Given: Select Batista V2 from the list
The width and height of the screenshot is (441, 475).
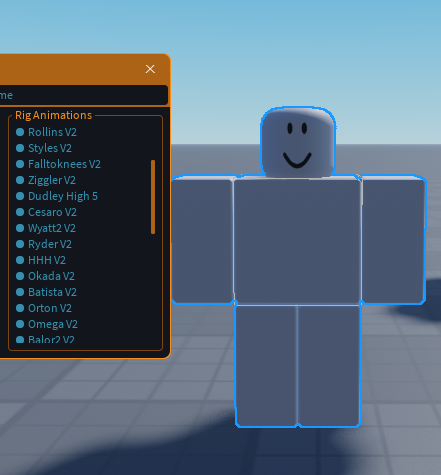Looking at the screenshot, I should tap(52, 292).
